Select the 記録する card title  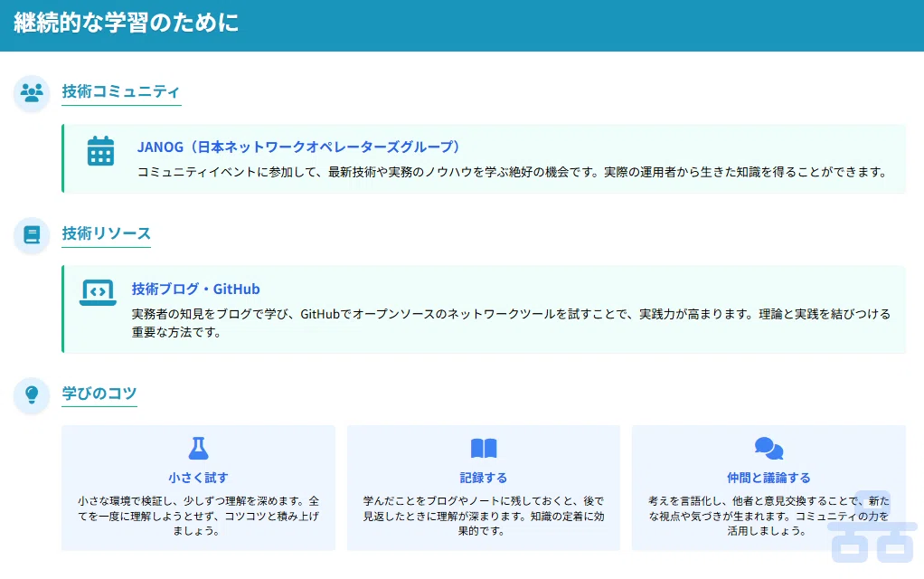[x=484, y=478]
